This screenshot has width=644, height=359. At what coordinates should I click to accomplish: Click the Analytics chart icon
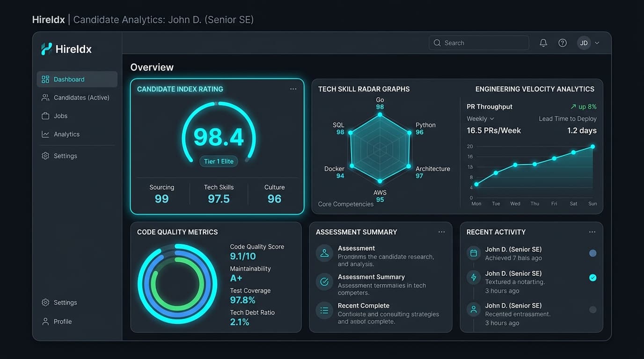(45, 134)
